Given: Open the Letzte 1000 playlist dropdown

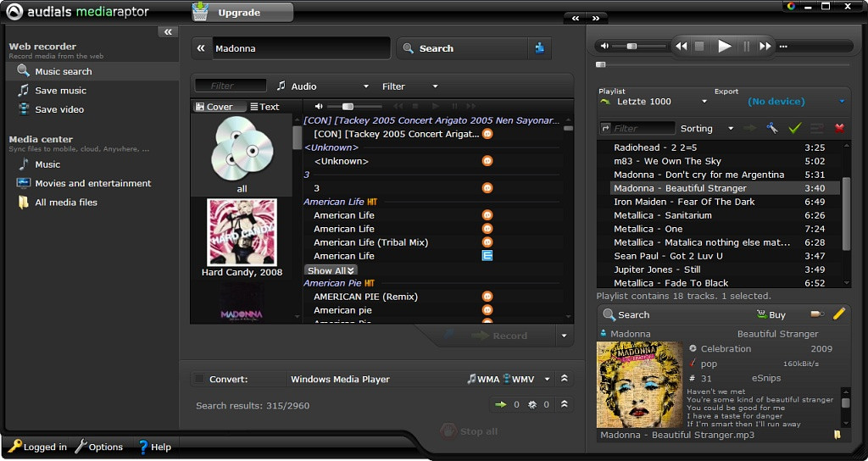Looking at the screenshot, I should pyautogui.click(x=654, y=102).
